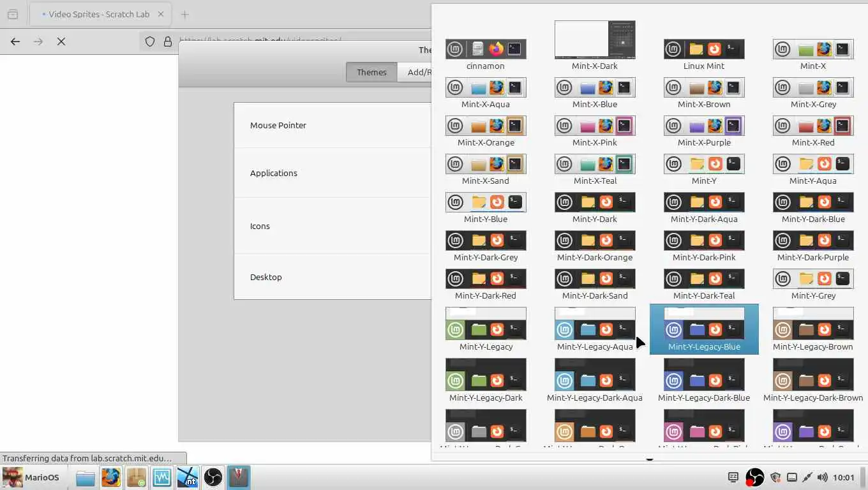Click the tracking protection shield icon
Viewport: 868px width, 490px height.
(x=150, y=41)
